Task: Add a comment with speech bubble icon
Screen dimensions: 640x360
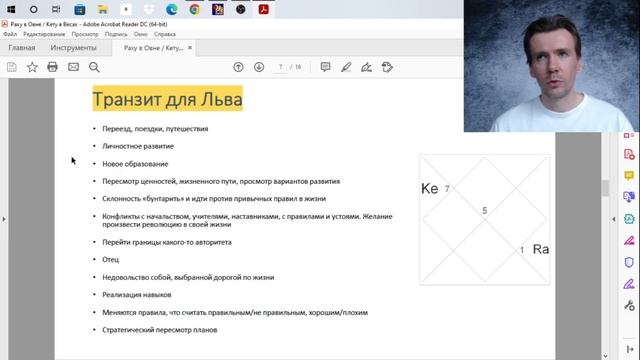Action: (x=325, y=67)
